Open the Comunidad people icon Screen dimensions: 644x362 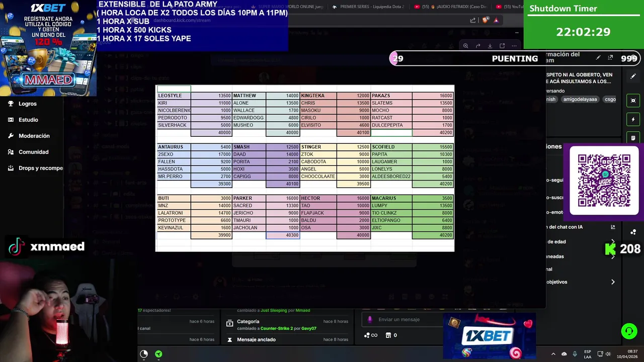tap(11, 152)
